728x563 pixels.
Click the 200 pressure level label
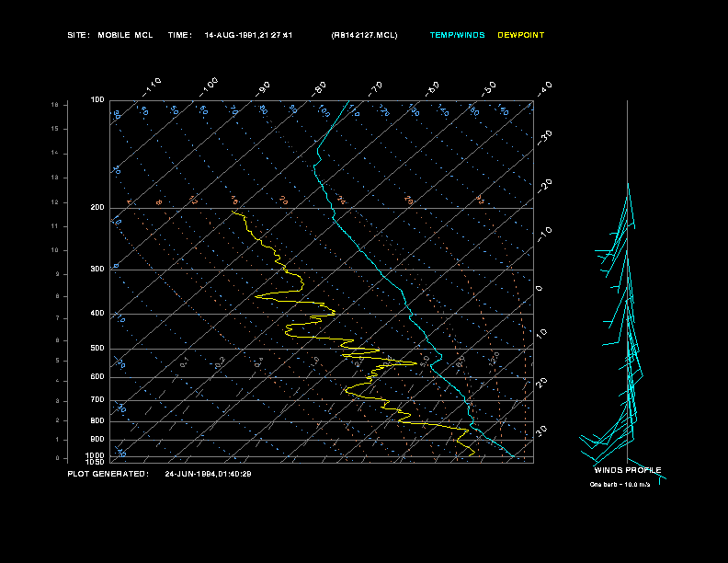[97, 207]
